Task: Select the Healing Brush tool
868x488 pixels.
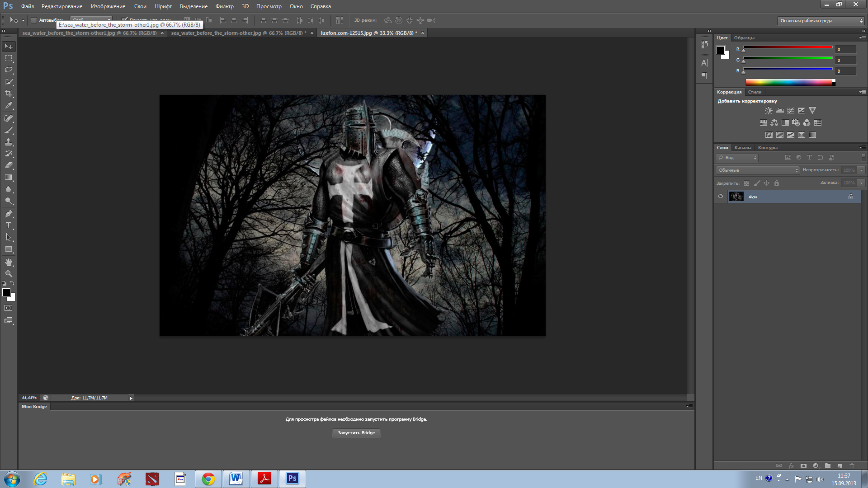Action: click(9, 118)
